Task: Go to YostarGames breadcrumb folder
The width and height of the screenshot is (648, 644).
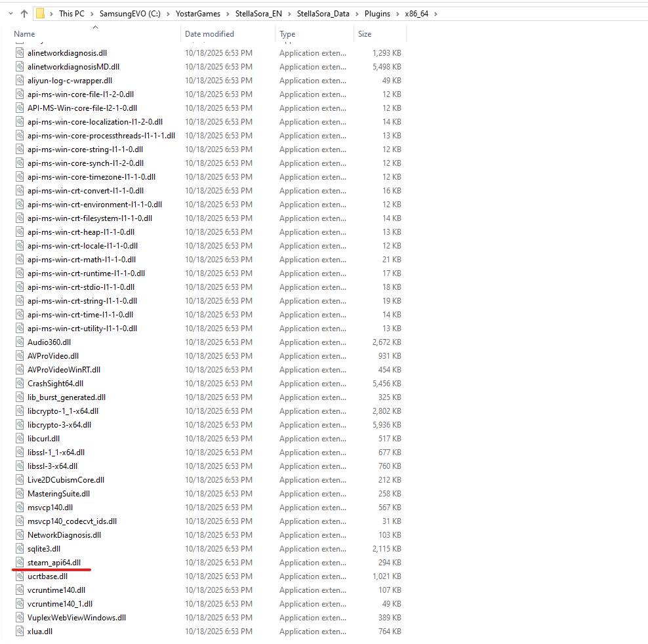Action: [198, 14]
